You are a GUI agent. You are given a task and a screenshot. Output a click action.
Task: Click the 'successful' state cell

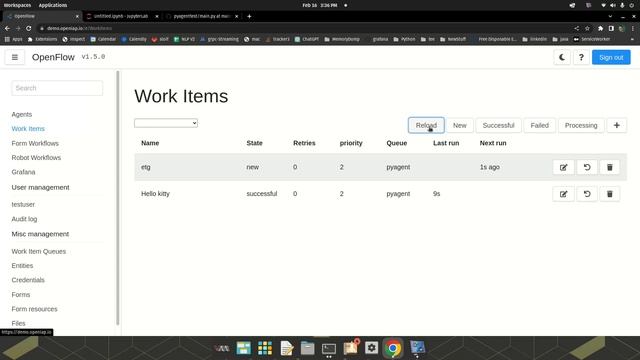point(262,194)
